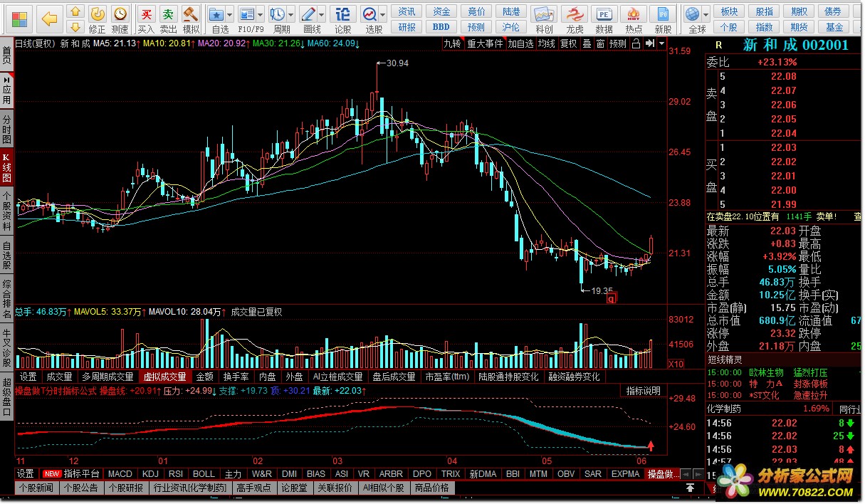The height and width of the screenshot is (504, 865).
Task: Toggle 窗 window option in chart header
Action: [x=600, y=43]
